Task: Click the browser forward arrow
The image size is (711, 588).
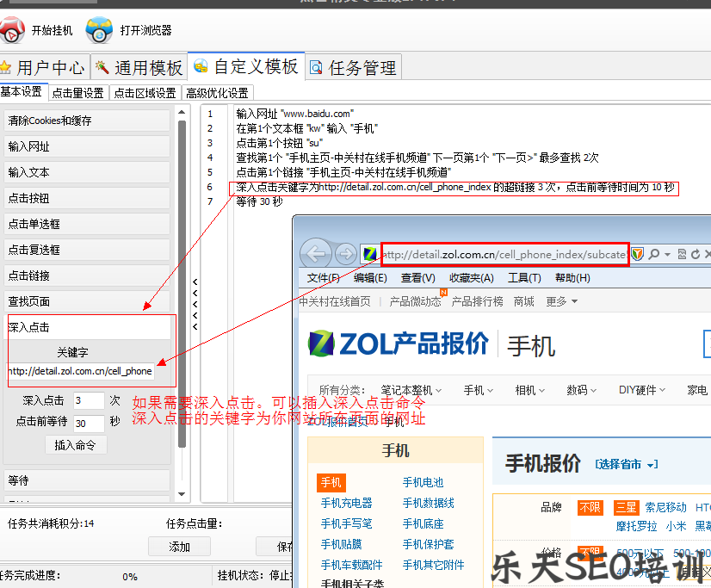Action: (344, 253)
